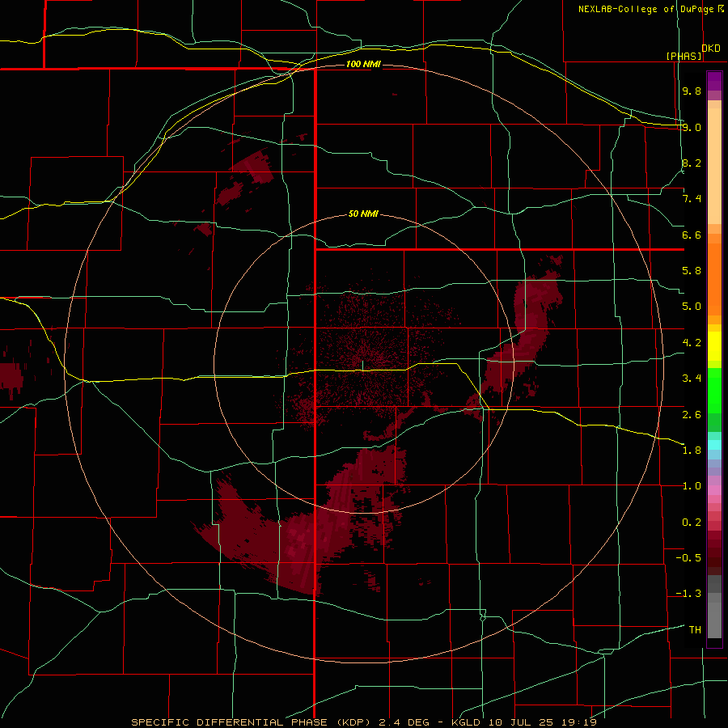Click the 9.0 scale value

point(692,127)
